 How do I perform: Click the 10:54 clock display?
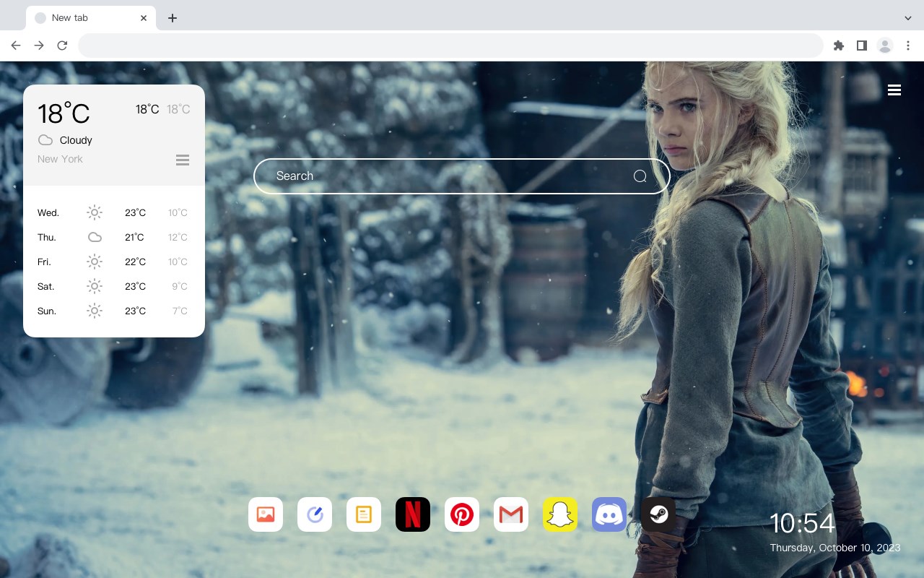802,523
